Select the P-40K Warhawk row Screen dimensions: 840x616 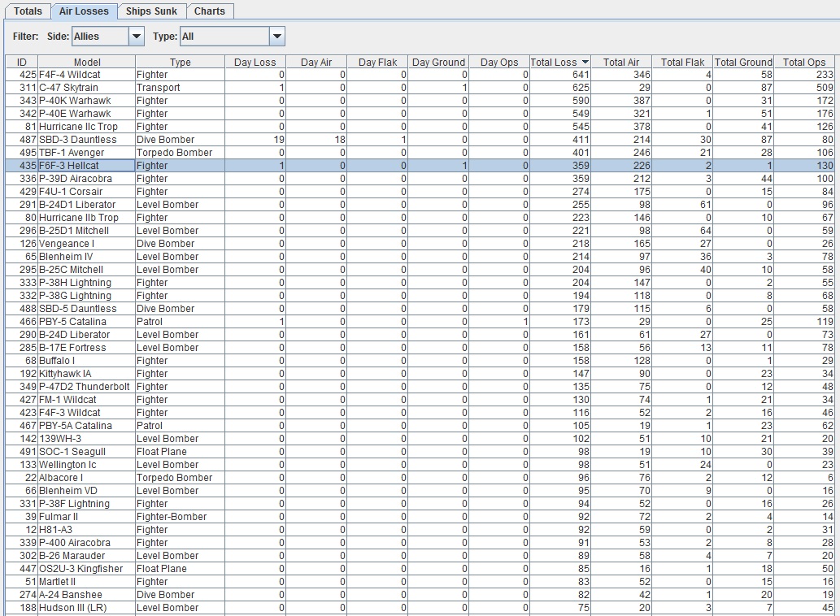pos(420,100)
